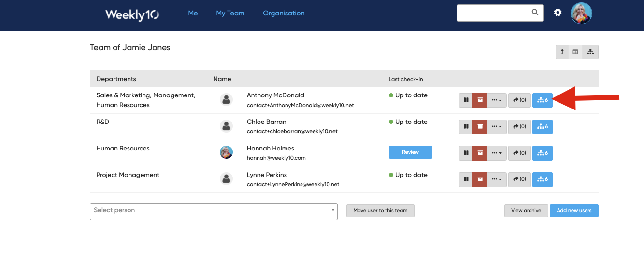This screenshot has width=644, height=272.
Task: Click the search magnifier icon
Action: pyautogui.click(x=535, y=13)
